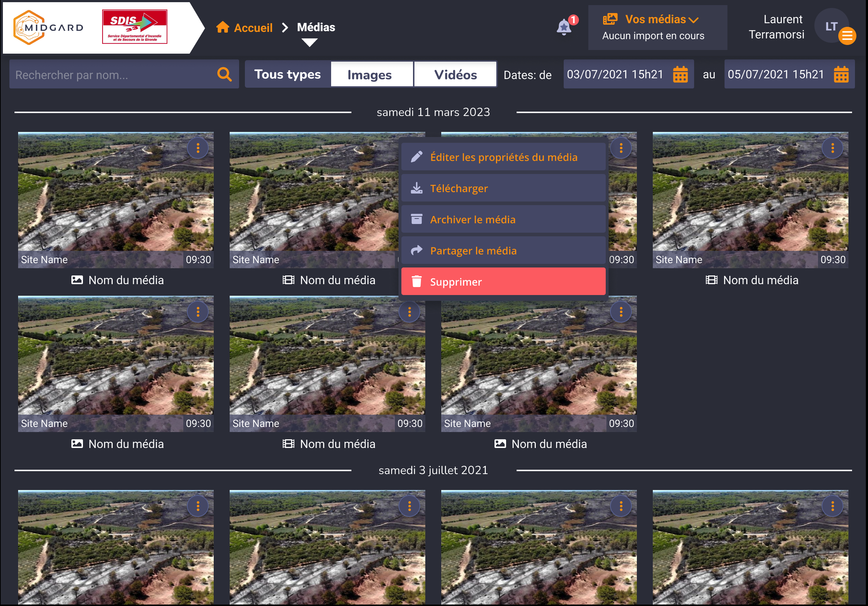Click end date field 05/07/2021 15h21
Viewport: 868px width, 606px height.
pos(789,74)
